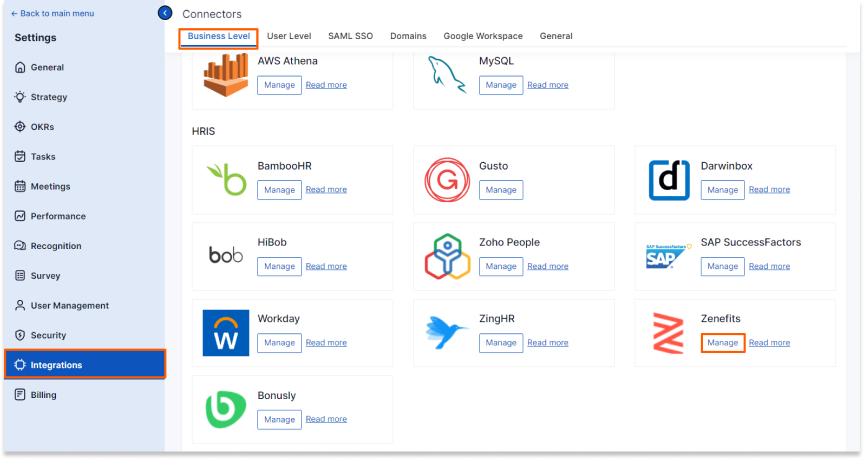Click the MySQL dolphin logo
This screenshot has width=864, height=460.
(447, 74)
